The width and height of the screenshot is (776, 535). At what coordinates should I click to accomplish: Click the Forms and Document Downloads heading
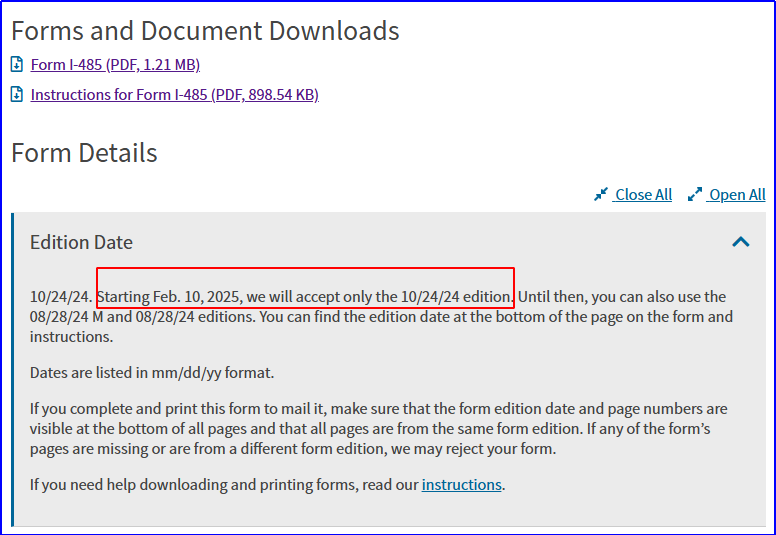coord(205,31)
